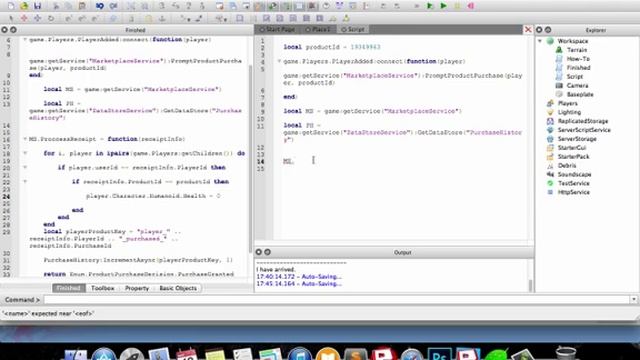This screenshot has width=640, height=360.
Task: Select the Finished panel tab
Action: click(69, 288)
